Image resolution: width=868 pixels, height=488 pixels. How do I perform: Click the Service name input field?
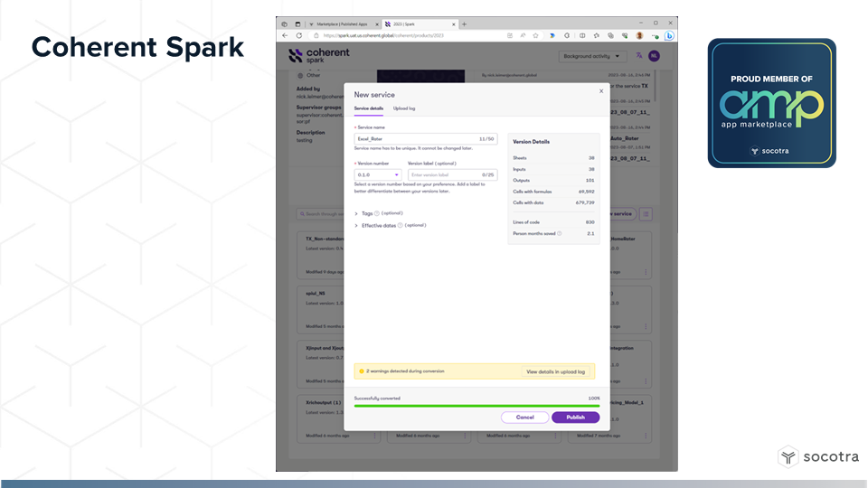pos(425,139)
